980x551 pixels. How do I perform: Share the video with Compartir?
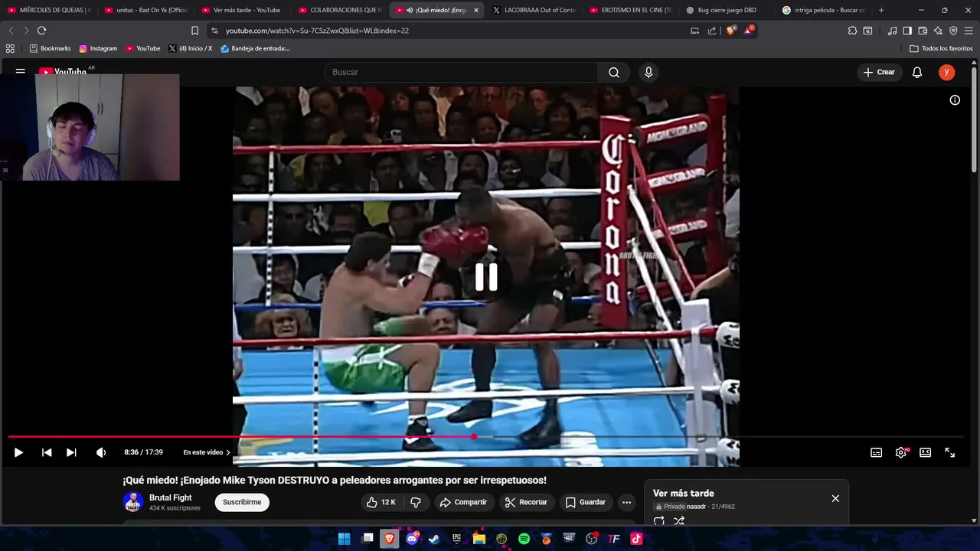pos(463,502)
